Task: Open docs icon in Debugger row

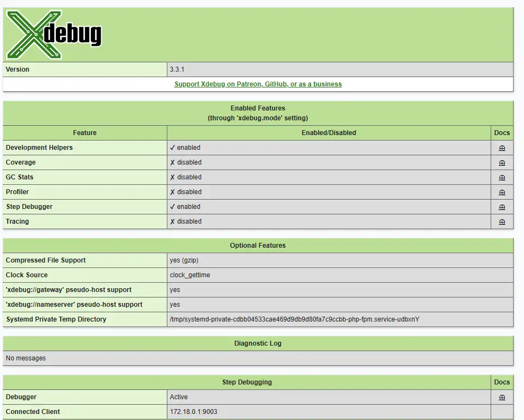Action: coord(502,398)
